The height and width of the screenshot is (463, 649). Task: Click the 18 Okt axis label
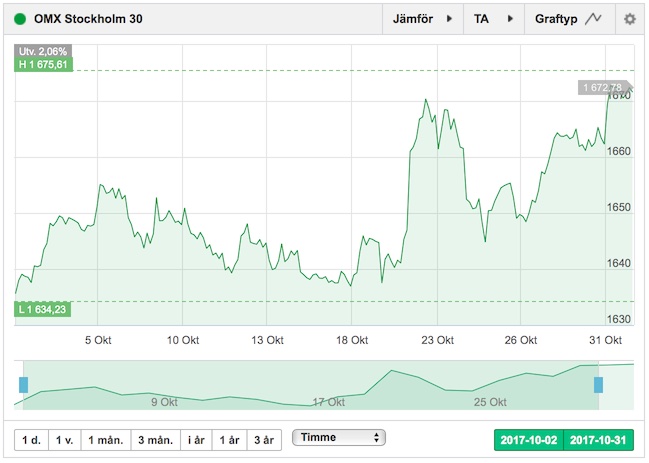click(352, 340)
